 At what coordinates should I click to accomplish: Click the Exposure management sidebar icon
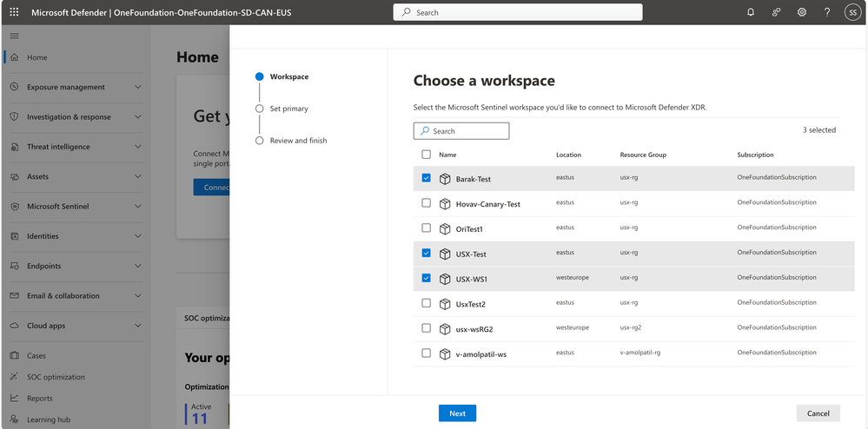click(x=15, y=87)
